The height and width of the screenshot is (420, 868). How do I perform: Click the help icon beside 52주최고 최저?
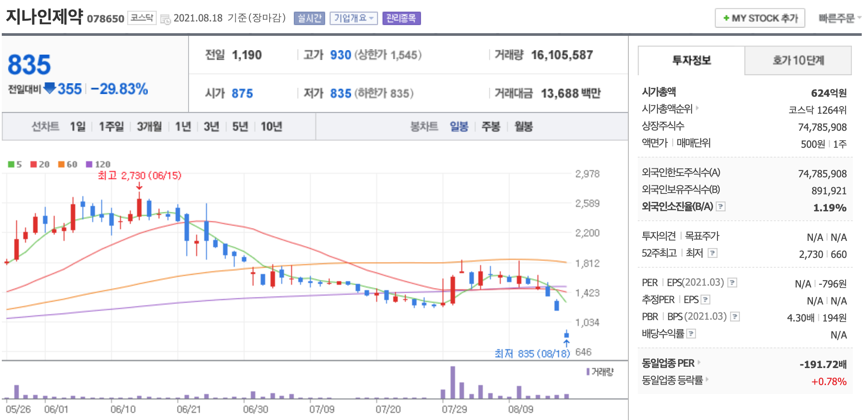(713, 253)
